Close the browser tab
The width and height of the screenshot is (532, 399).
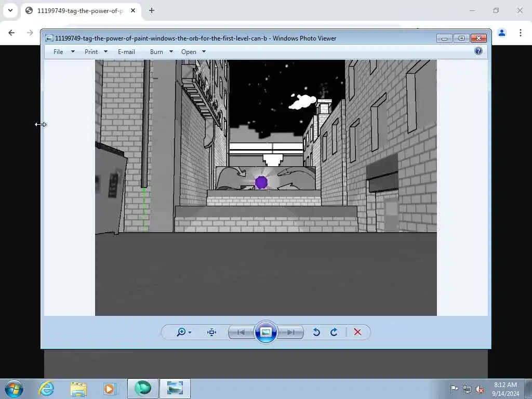click(133, 10)
